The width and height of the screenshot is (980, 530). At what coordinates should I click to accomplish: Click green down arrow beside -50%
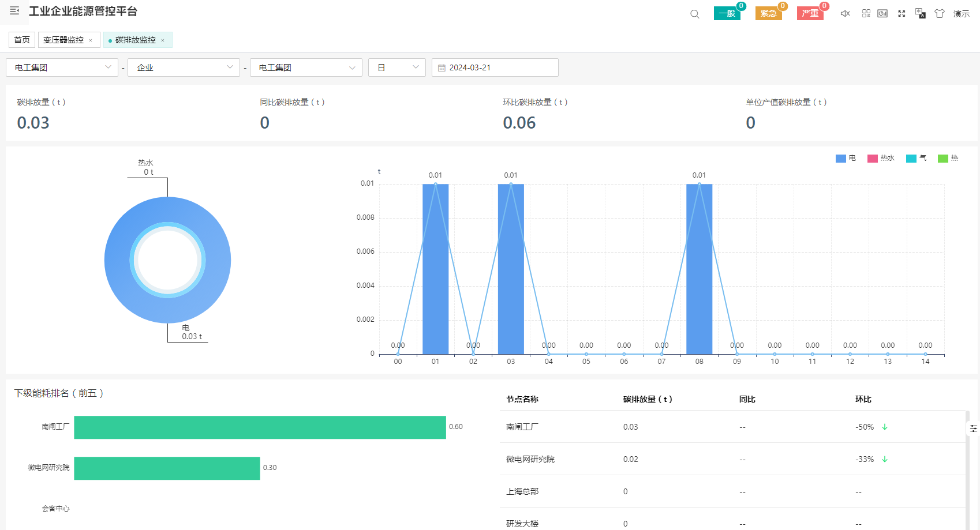[x=885, y=427]
